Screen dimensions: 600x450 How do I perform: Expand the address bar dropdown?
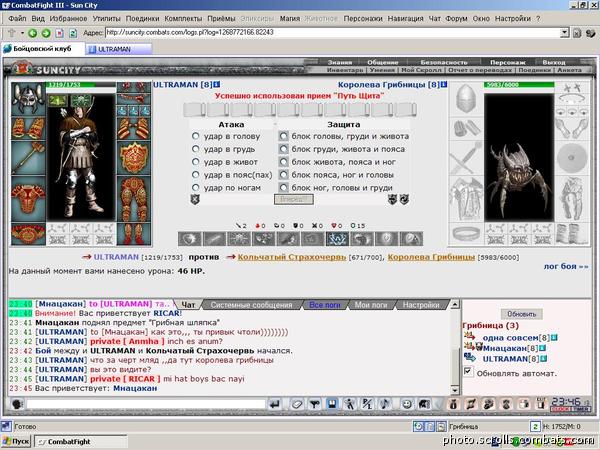click(x=564, y=33)
